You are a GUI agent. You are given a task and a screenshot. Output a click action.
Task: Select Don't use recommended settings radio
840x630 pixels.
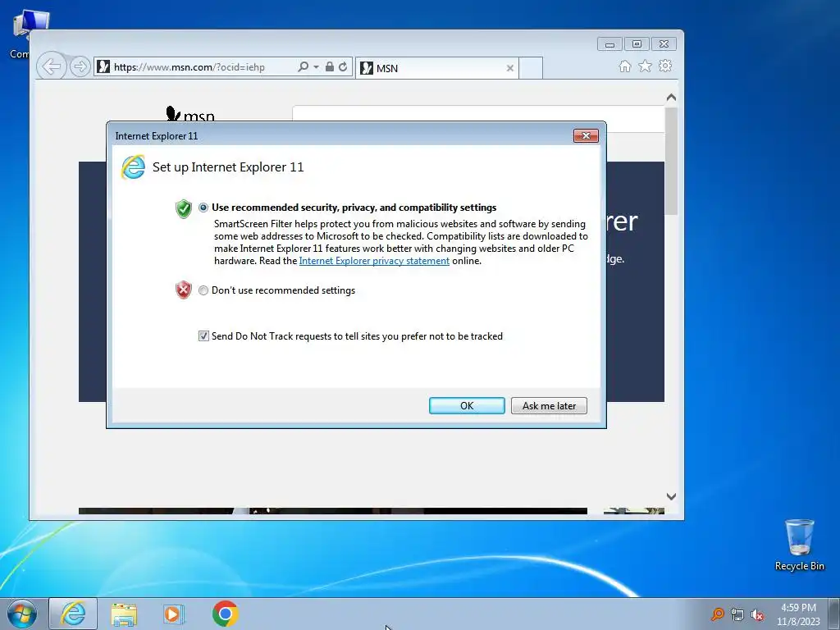pos(203,290)
